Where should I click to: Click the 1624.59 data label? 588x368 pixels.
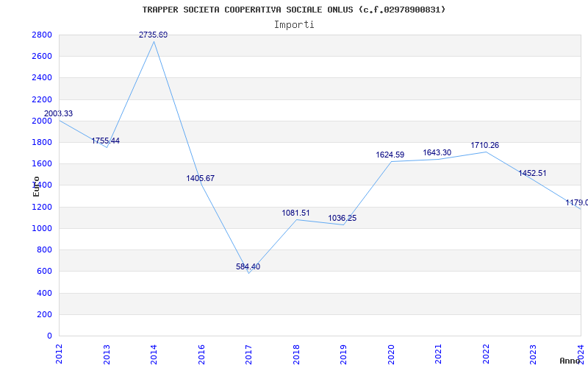(x=390, y=155)
